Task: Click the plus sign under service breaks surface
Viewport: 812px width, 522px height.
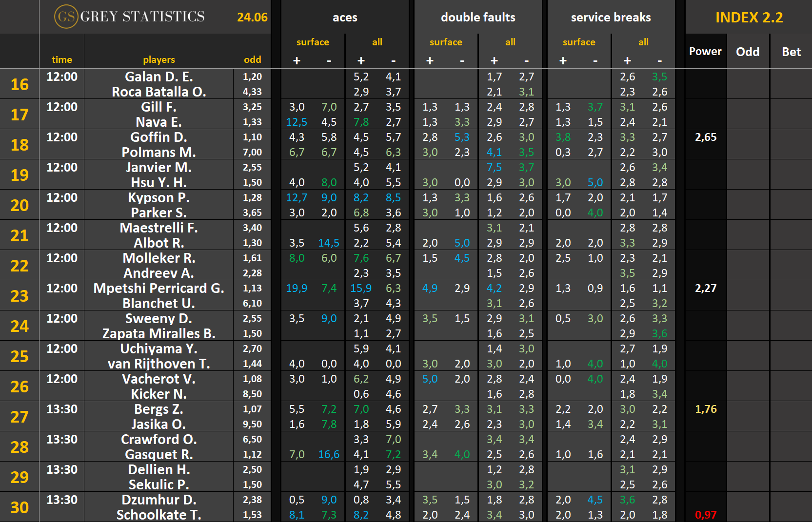Action: 563,60
